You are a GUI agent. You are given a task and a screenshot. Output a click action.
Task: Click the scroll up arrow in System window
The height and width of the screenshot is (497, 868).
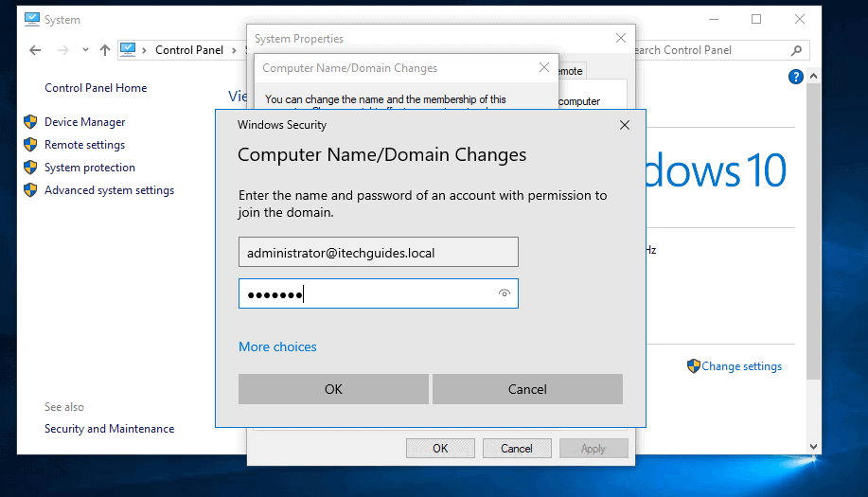pos(813,77)
